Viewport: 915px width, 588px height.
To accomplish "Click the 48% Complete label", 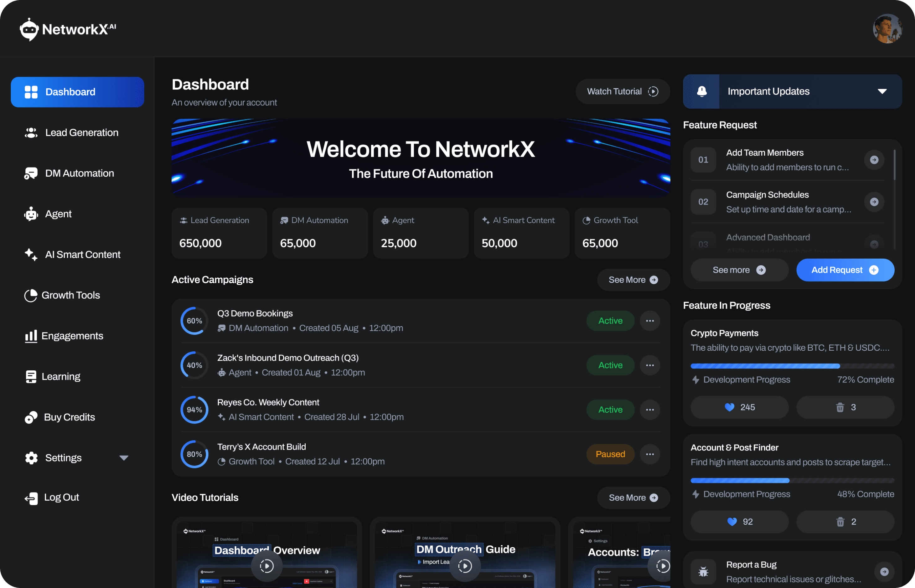I will coord(866,494).
